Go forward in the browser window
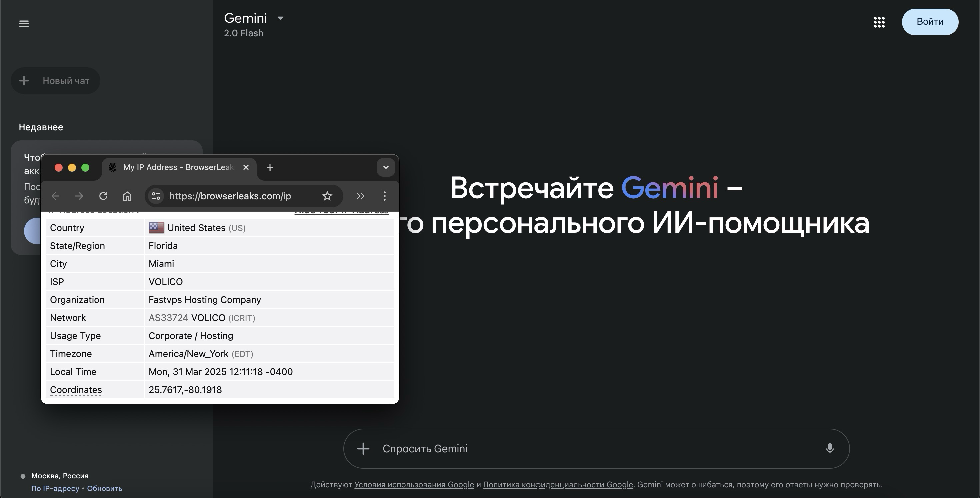 [79, 196]
